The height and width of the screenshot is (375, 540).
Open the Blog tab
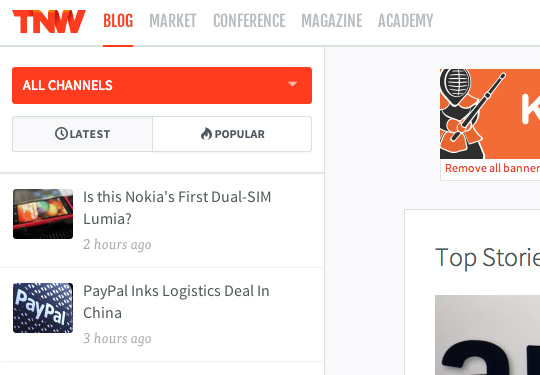pyautogui.click(x=118, y=21)
